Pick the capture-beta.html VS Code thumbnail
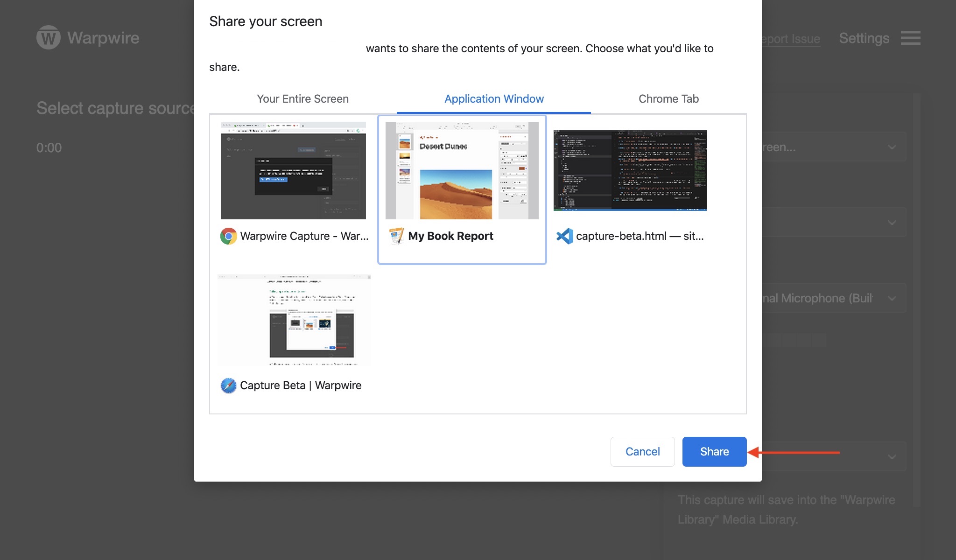This screenshot has height=560, width=956. pyautogui.click(x=630, y=170)
